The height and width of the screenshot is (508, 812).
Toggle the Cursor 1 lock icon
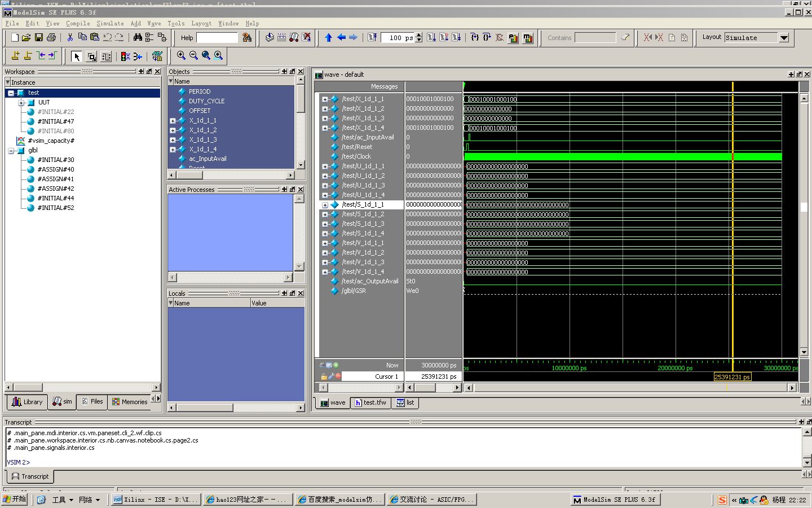[324, 376]
